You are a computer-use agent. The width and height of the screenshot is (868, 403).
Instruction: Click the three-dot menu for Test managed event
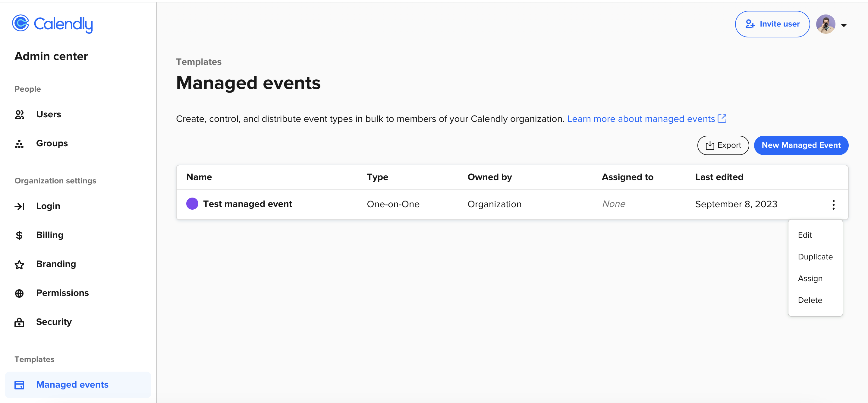(x=833, y=205)
